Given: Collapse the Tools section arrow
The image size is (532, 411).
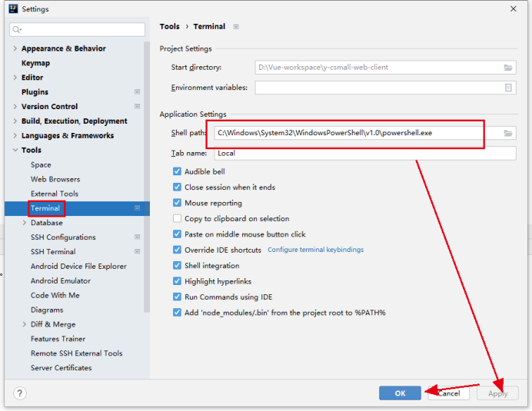Looking at the screenshot, I should click(x=15, y=150).
